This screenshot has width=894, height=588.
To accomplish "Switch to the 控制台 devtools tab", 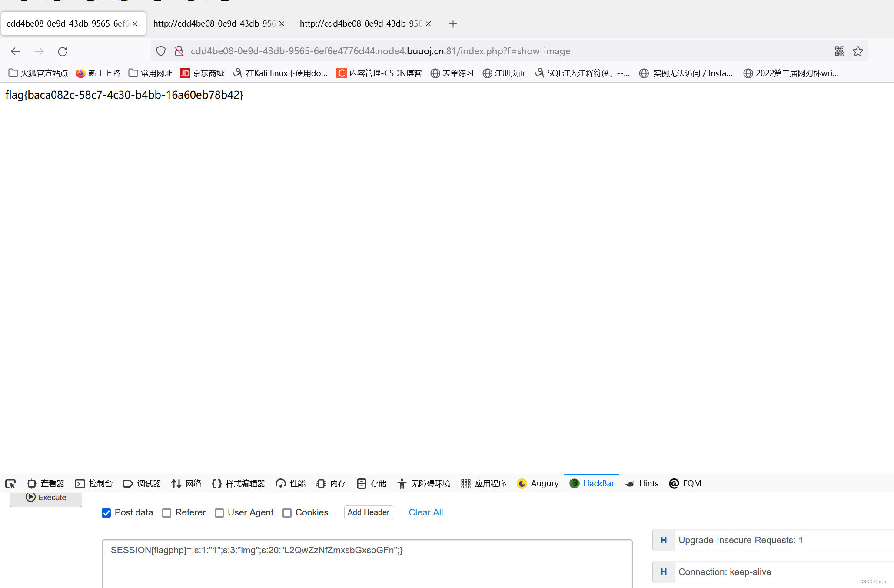I will pos(94,484).
